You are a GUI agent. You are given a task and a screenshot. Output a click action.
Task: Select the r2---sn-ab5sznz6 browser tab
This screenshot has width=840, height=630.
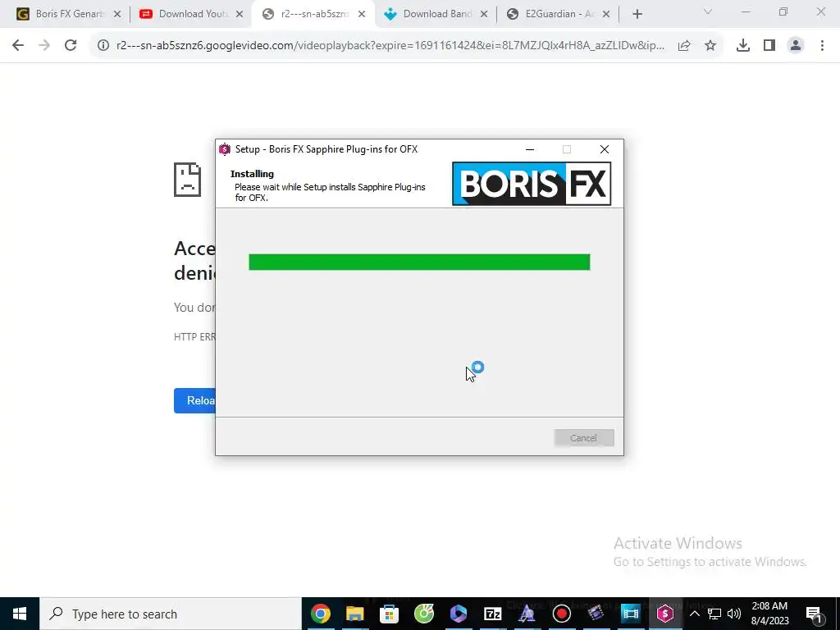[x=313, y=14]
